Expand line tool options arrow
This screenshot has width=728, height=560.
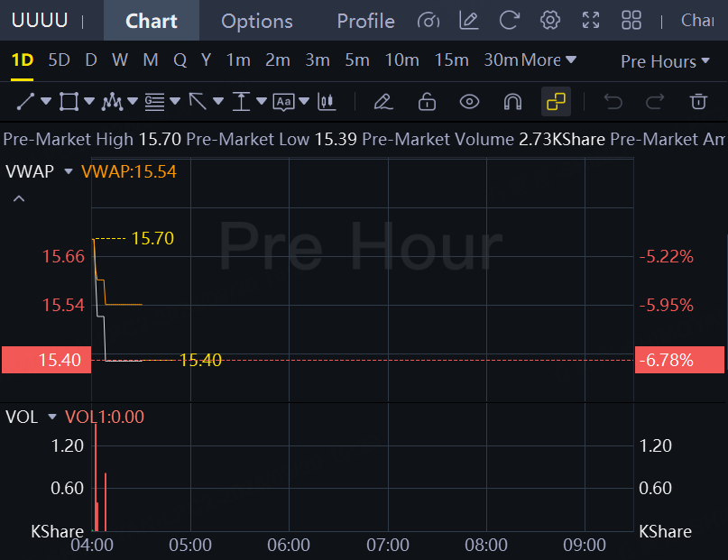(46, 101)
